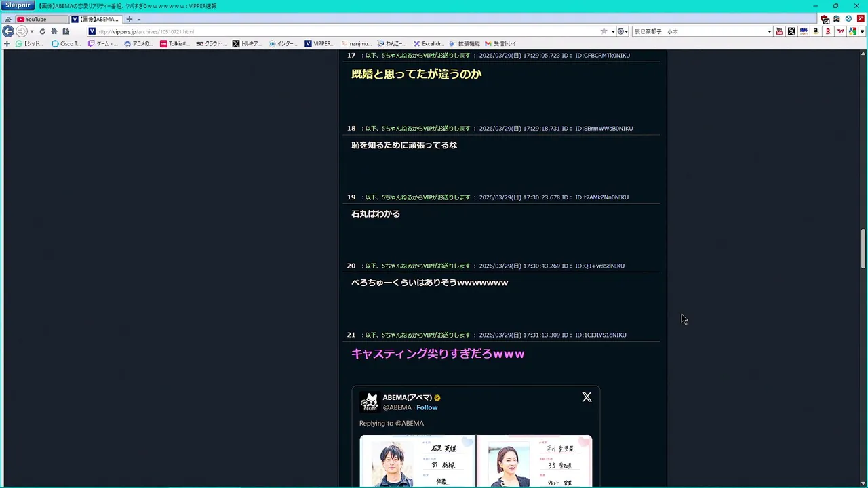Switch to the YouTube tab
This screenshot has width=868, height=488.
[41, 19]
